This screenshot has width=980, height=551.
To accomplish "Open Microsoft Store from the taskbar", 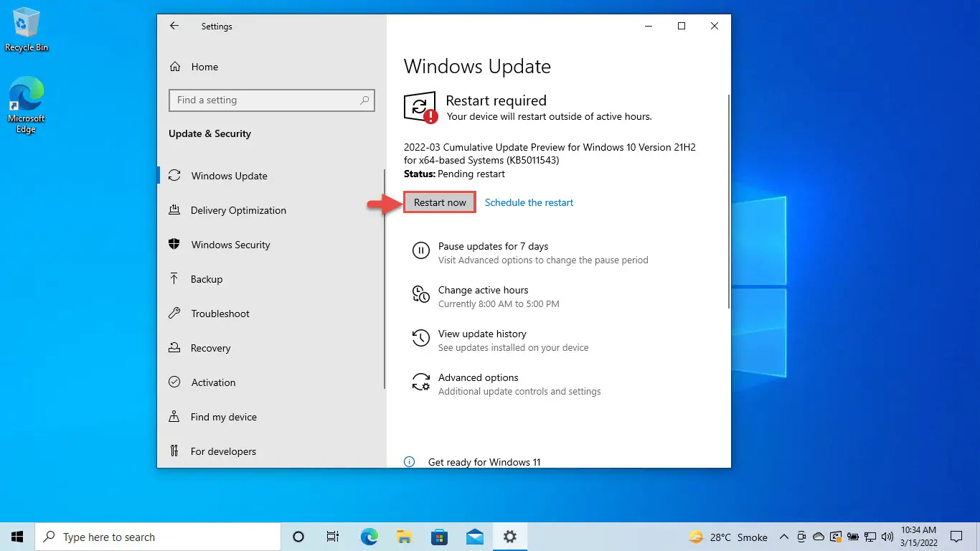I will coord(439,537).
